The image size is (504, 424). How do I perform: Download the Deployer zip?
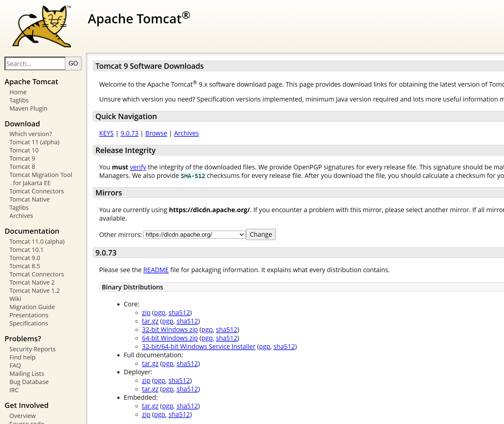coord(146,381)
